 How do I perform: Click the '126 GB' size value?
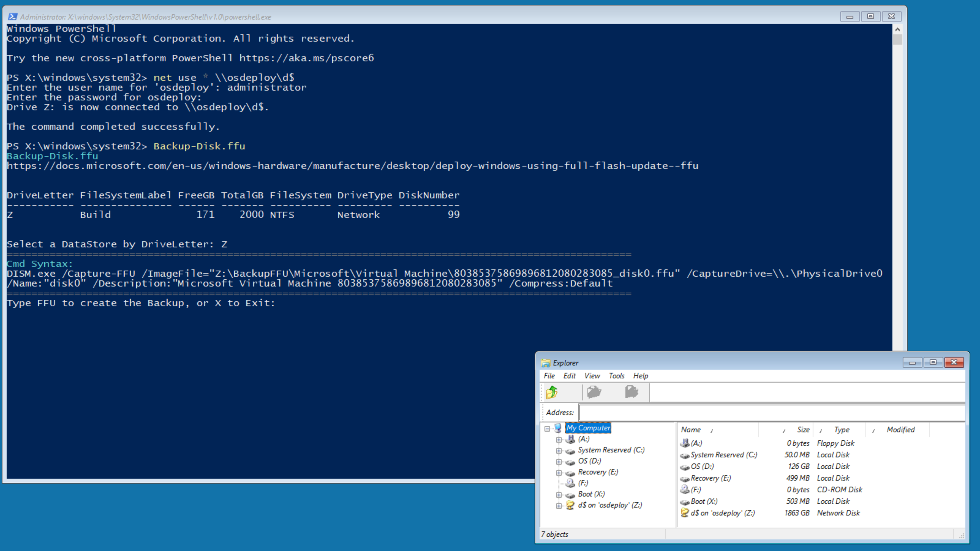(x=798, y=466)
